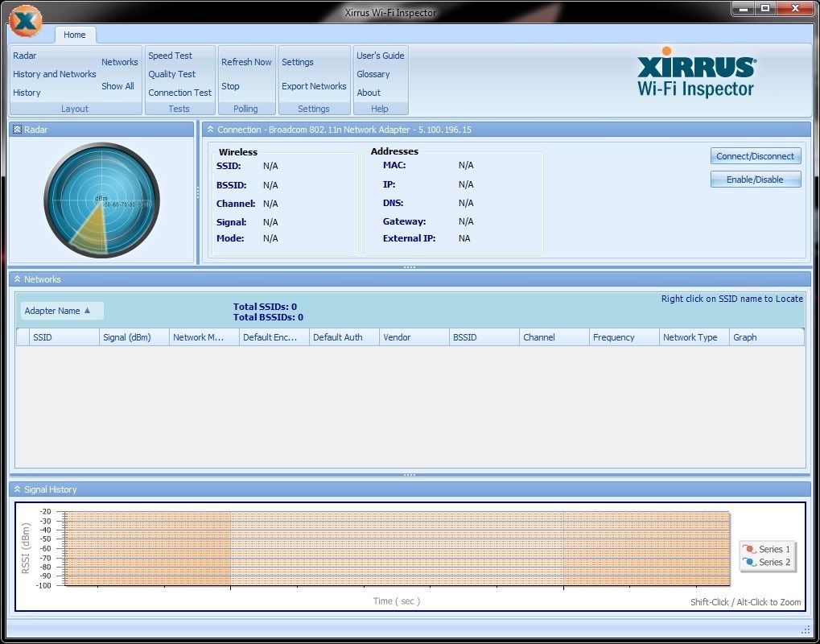Image resolution: width=820 pixels, height=644 pixels.
Task: Click the window resize grip
Action: (806, 629)
